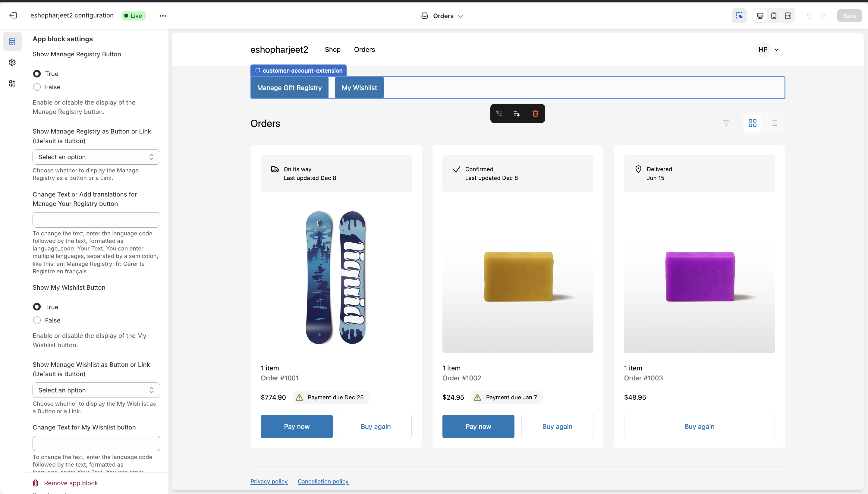
Task: Select the list view icon
Action: (x=774, y=123)
